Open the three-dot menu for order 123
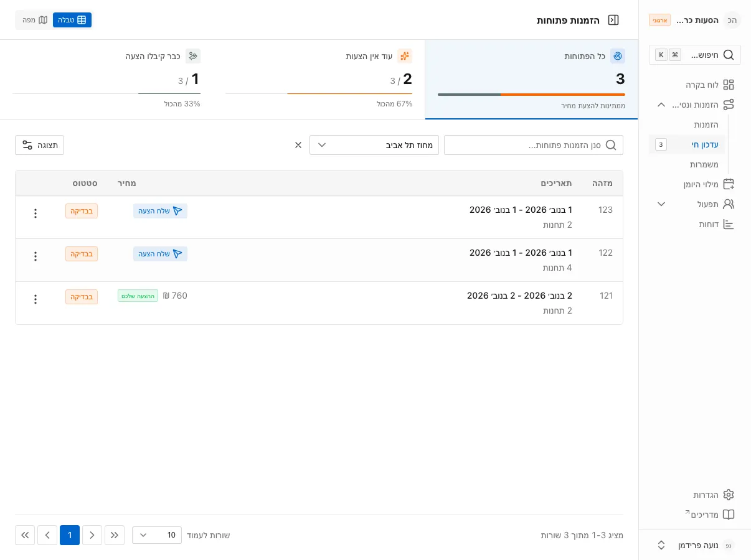 coord(35,213)
